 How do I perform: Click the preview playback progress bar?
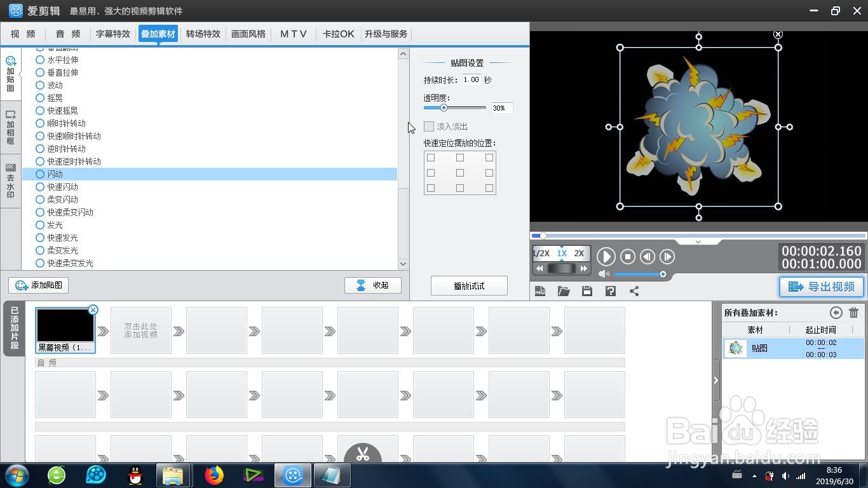click(x=698, y=236)
